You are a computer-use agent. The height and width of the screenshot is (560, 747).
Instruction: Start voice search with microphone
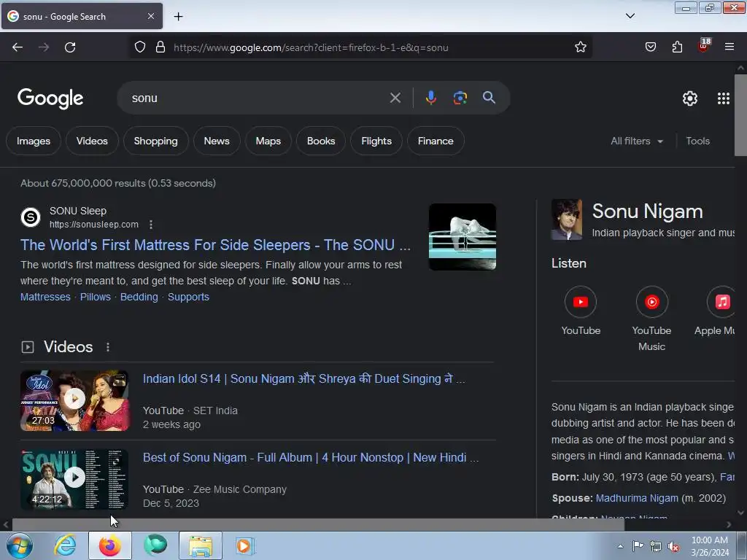(x=430, y=98)
